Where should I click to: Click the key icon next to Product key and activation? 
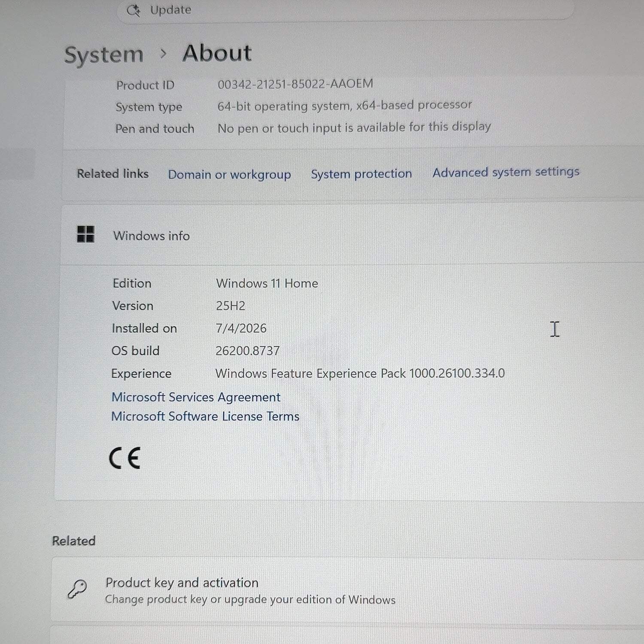click(x=77, y=589)
